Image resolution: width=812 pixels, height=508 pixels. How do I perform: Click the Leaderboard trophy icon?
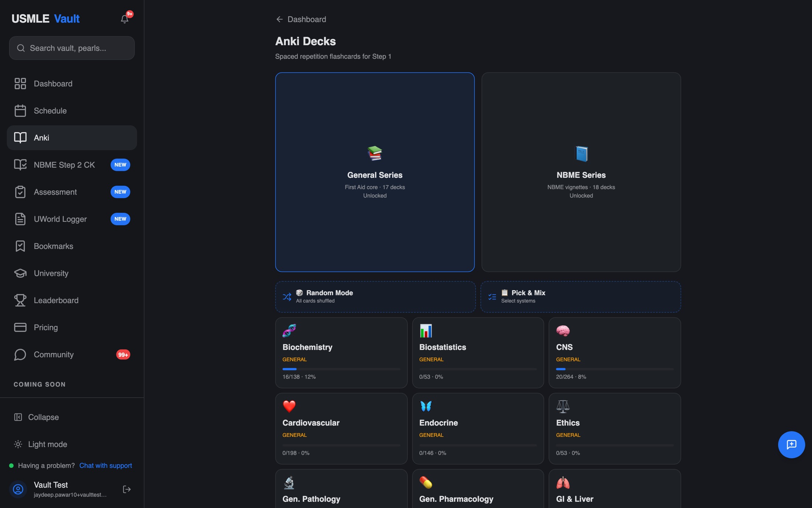tap(20, 300)
